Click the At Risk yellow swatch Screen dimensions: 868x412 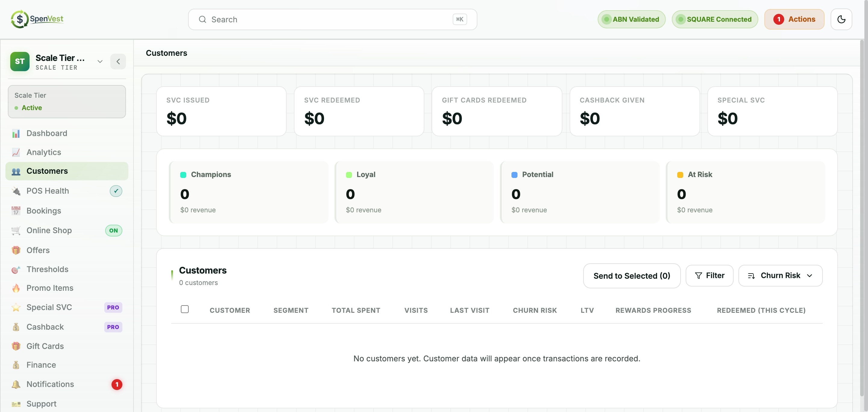click(x=680, y=175)
